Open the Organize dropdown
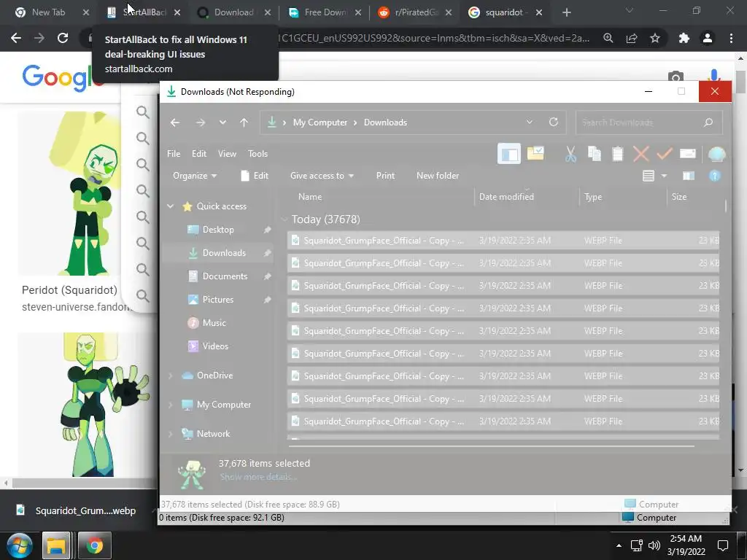Screen dimensions: 747x560 point(195,176)
